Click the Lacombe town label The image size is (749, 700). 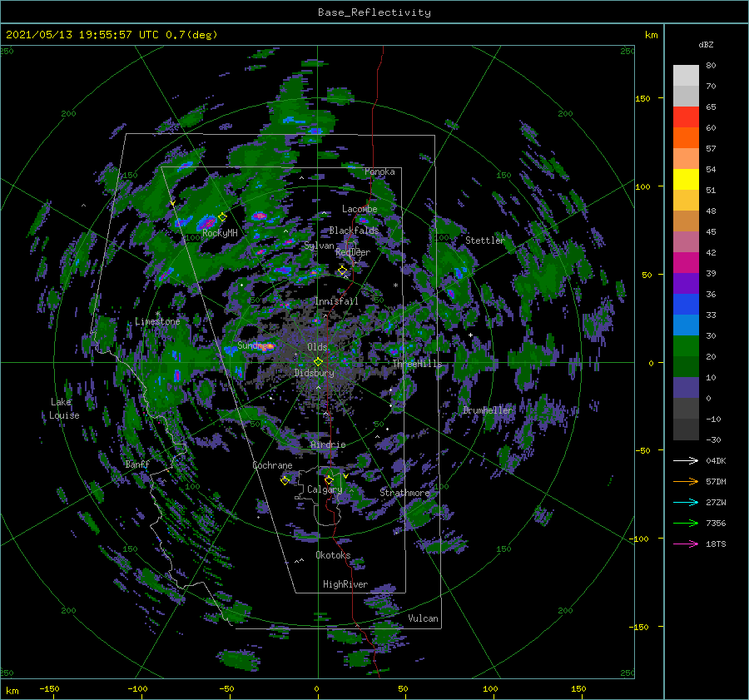(360, 209)
